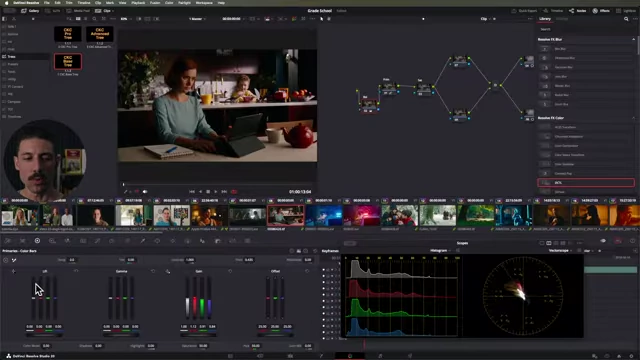Click the Auto Balance icon in Primaries

(6, 260)
